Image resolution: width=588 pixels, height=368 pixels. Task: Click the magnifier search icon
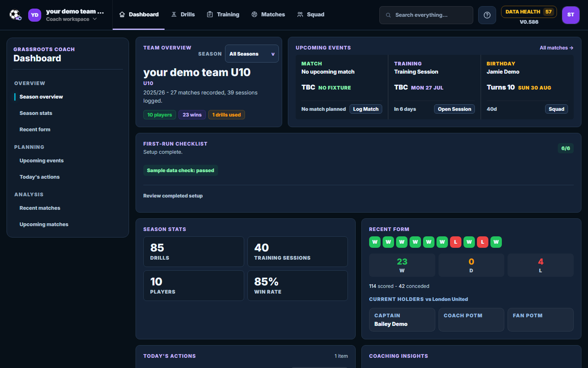[x=388, y=15]
